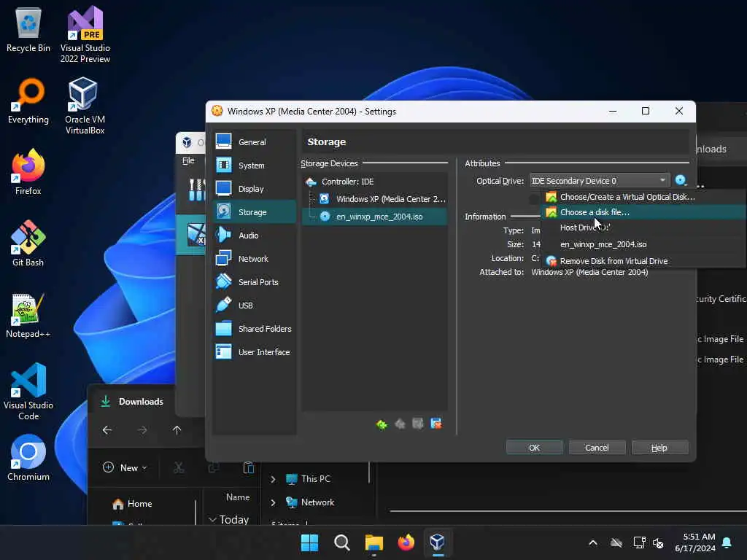
Task: Open the Notepad++ desktop shortcut
Action: (x=28, y=316)
